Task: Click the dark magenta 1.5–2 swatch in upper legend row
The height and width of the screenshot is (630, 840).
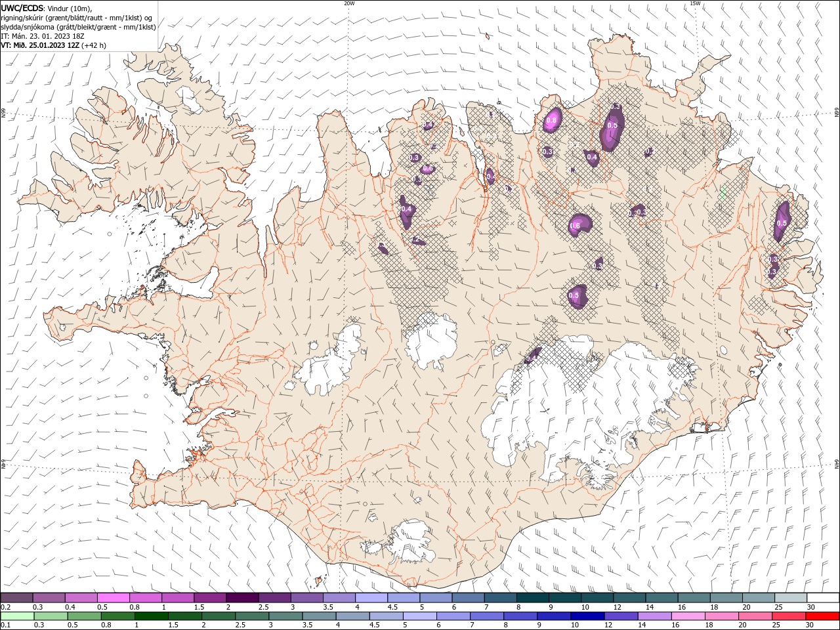Action: coord(209,598)
